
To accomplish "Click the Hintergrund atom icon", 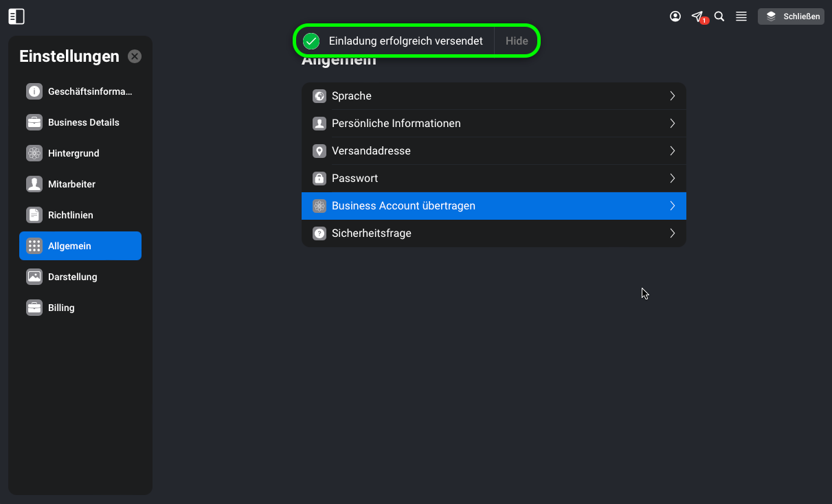I will coord(34,153).
